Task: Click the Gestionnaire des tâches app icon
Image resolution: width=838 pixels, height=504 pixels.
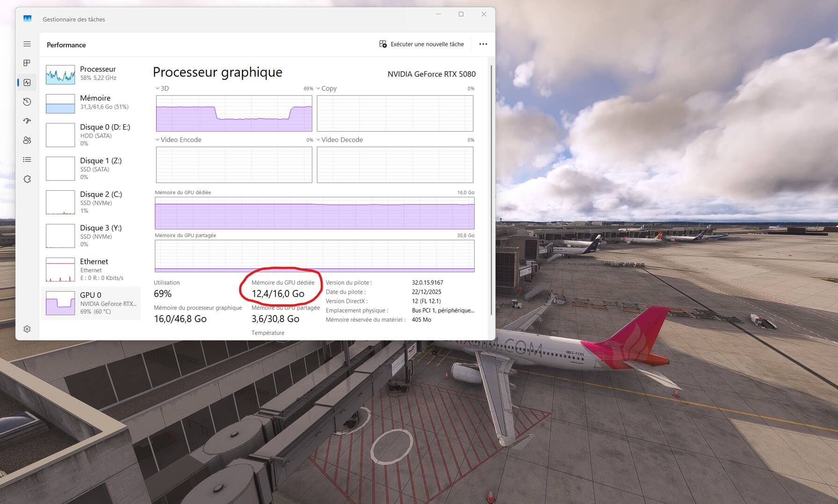Action: click(27, 19)
